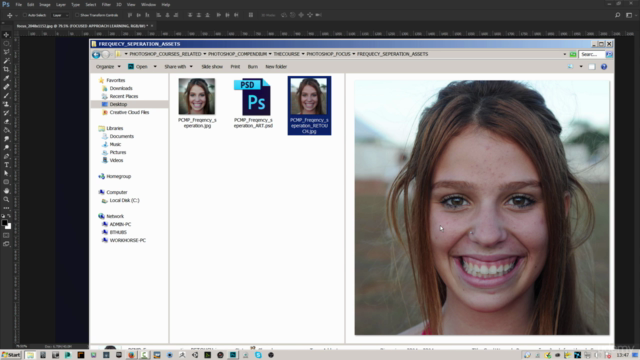640x360 pixels.
Task: Select the Eyedropper tool
Action: [6, 78]
